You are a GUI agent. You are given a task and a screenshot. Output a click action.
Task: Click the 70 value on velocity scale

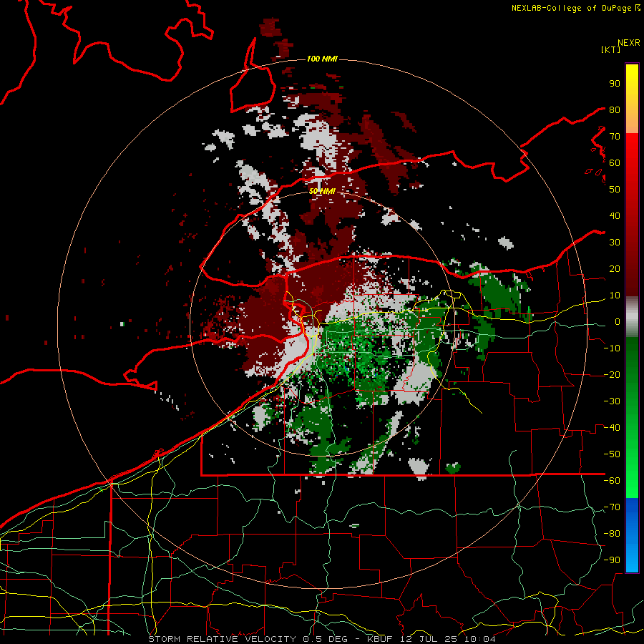coord(615,137)
